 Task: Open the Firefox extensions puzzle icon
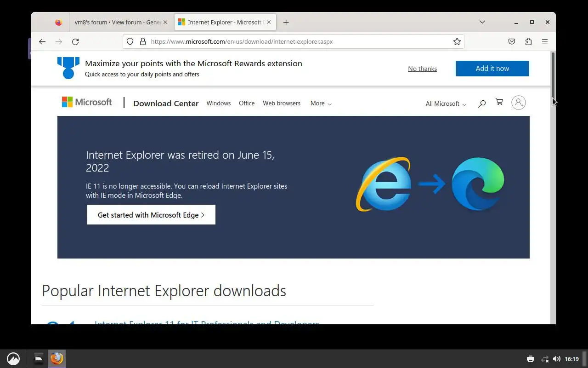click(528, 41)
